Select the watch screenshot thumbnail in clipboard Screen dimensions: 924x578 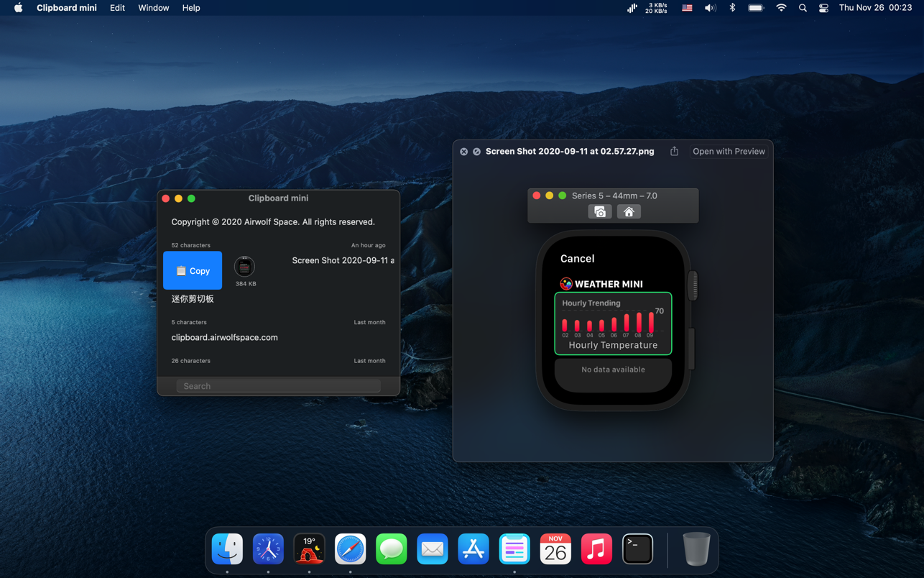click(x=245, y=267)
